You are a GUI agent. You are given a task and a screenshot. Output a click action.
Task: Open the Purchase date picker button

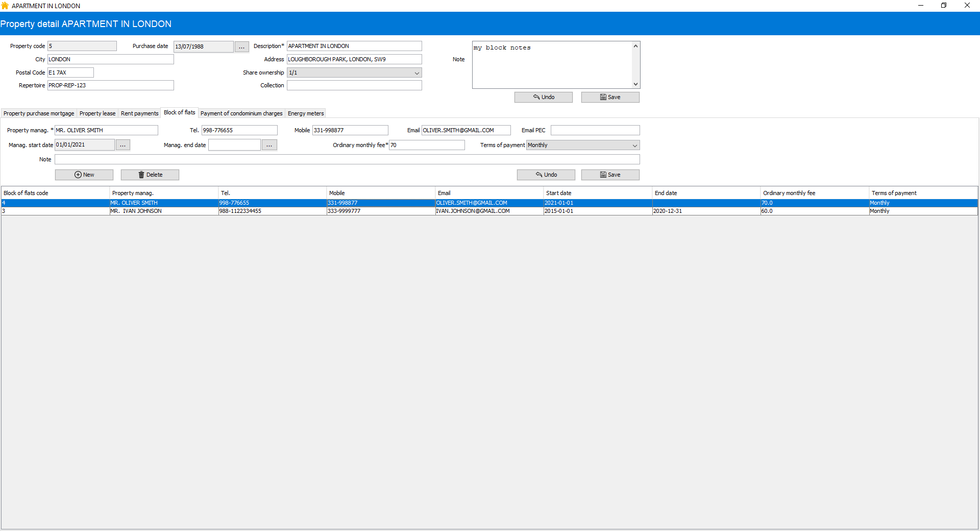(x=241, y=47)
